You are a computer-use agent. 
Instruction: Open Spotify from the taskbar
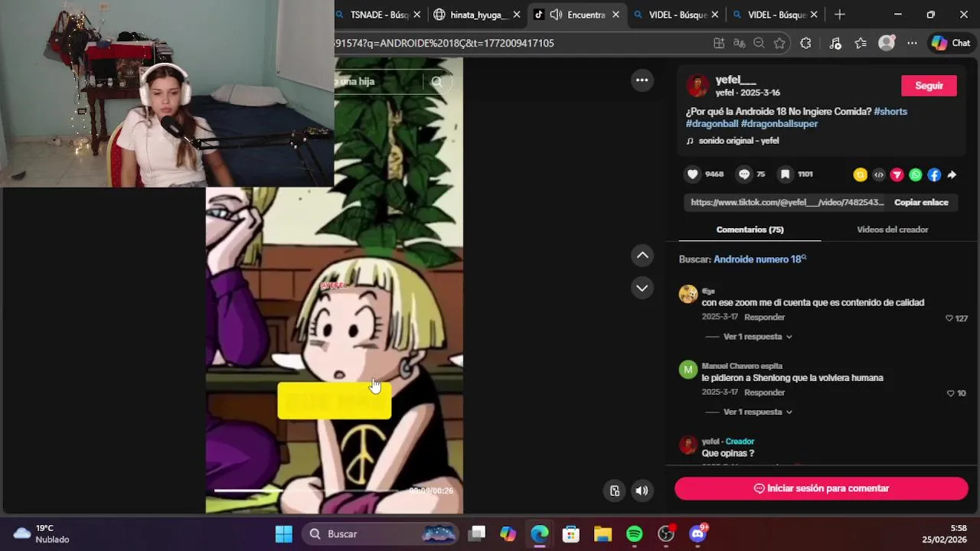(x=635, y=534)
